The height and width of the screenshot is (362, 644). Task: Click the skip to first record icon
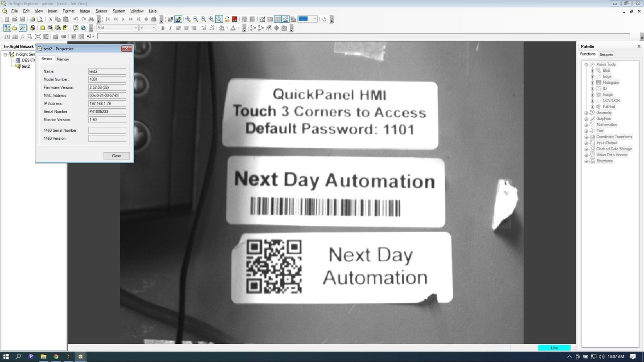[107, 19]
